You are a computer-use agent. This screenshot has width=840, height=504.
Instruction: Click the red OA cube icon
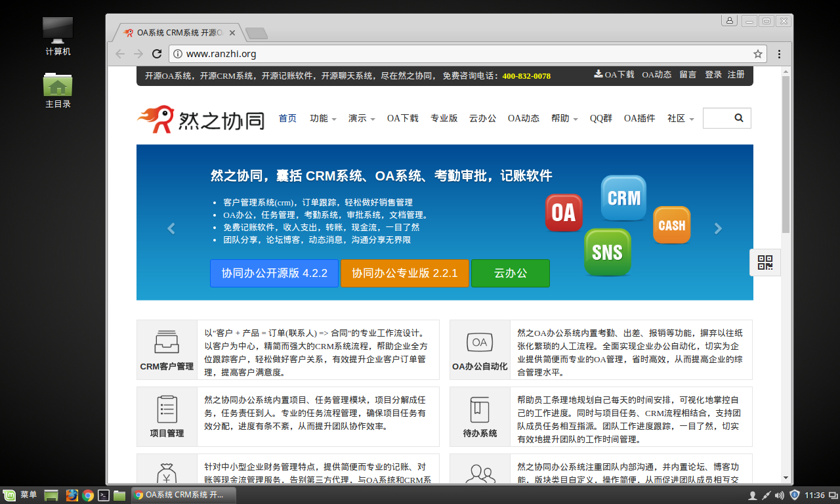coord(564,213)
